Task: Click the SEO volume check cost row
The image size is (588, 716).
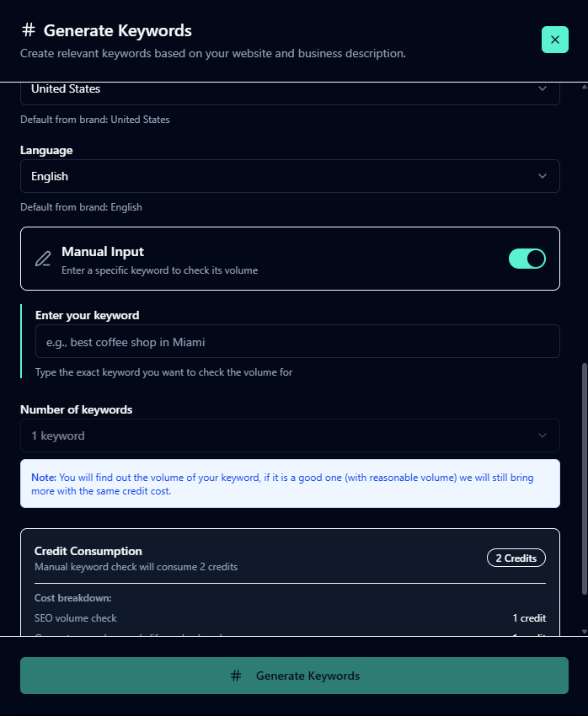Action: (290, 617)
